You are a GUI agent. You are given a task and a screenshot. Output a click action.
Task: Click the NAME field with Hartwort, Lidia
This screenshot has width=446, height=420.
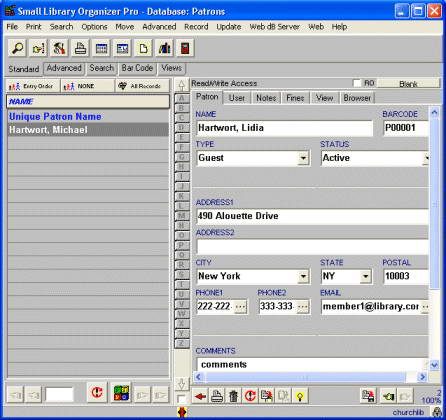pos(284,128)
